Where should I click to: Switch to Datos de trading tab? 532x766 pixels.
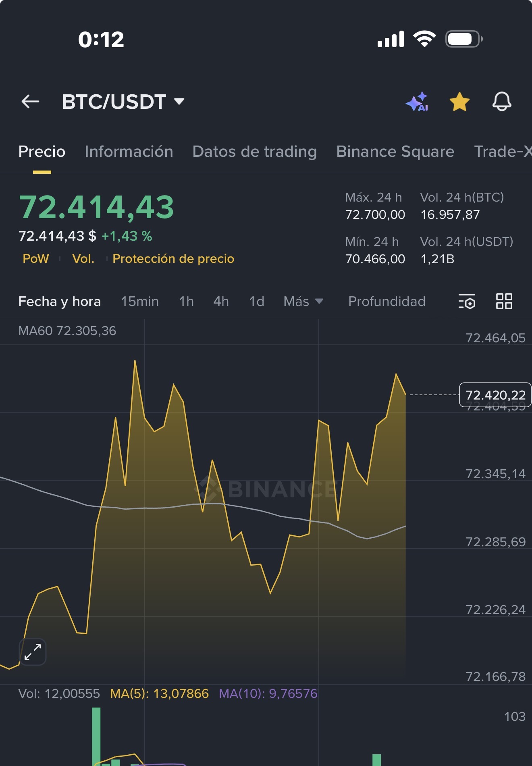tap(255, 152)
